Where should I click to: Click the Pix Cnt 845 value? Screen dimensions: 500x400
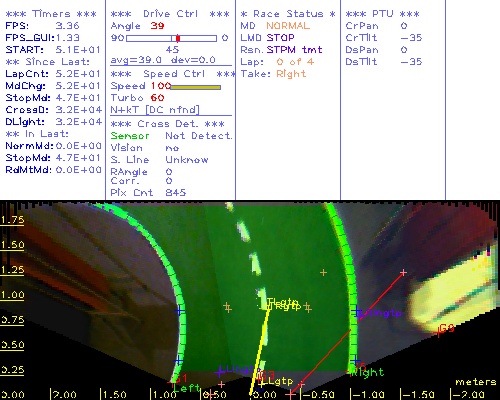tap(176, 193)
